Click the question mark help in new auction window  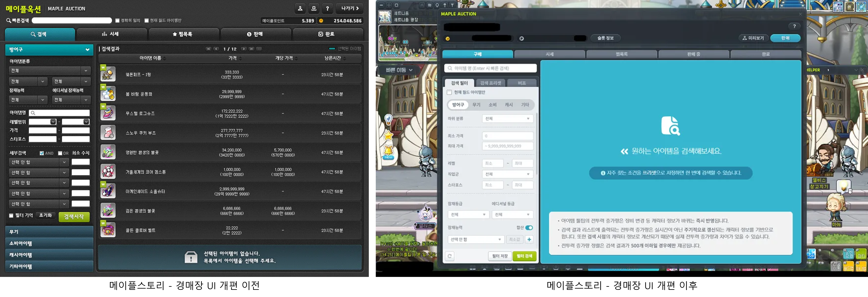click(x=794, y=26)
